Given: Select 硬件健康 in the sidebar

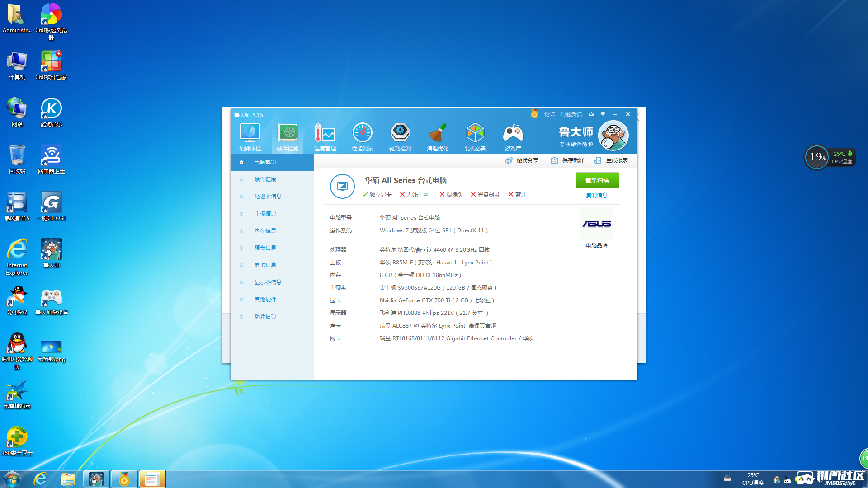Looking at the screenshot, I should 265,179.
